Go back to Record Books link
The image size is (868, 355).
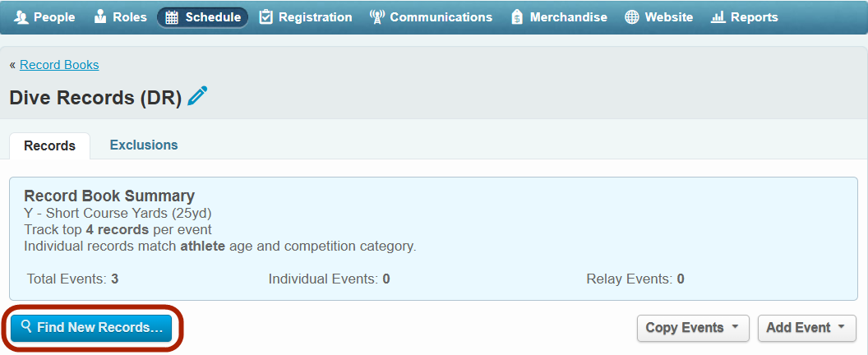(59, 65)
